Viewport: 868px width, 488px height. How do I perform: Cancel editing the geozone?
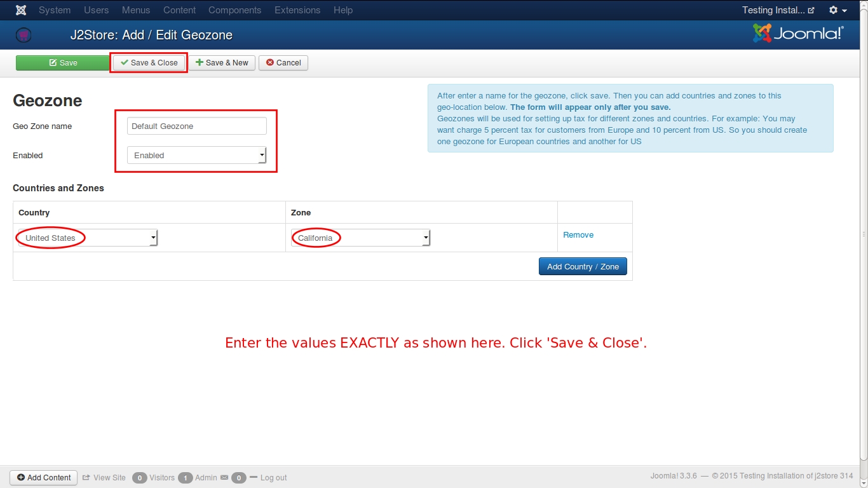pos(283,63)
